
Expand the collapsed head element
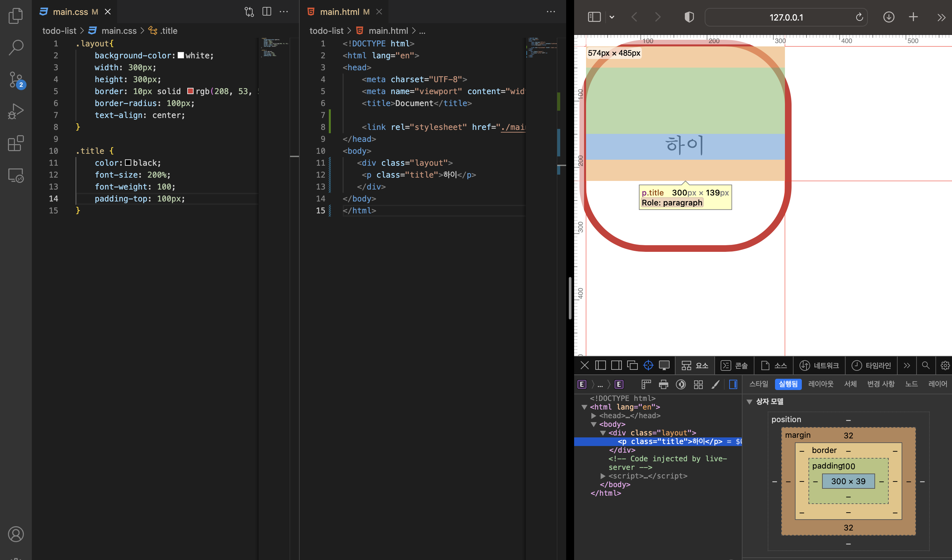(x=593, y=416)
